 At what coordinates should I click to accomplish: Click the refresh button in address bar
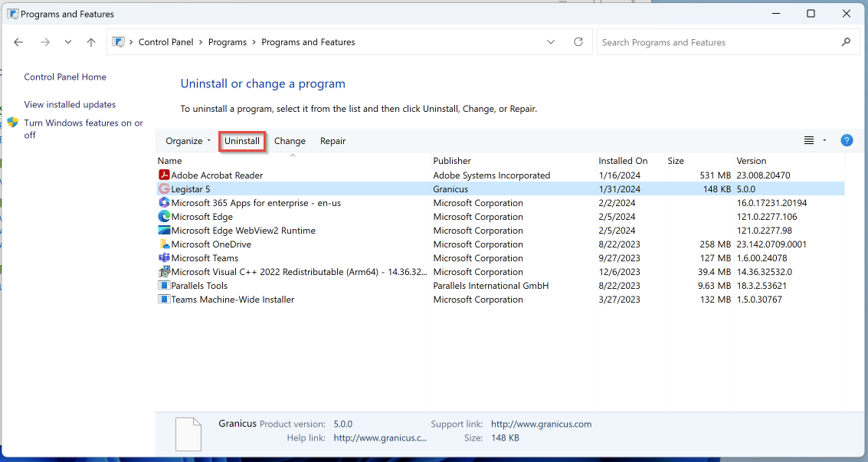click(x=578, y=42)
